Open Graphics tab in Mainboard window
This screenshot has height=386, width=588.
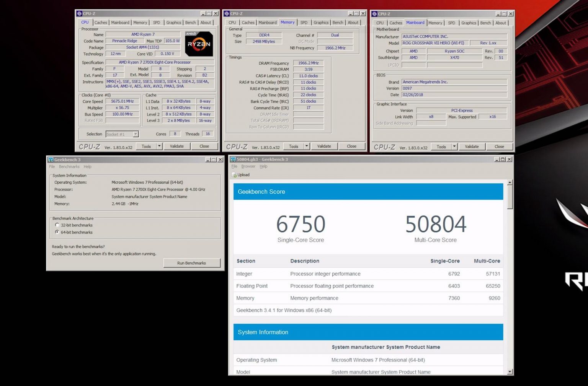click(469, 23)
